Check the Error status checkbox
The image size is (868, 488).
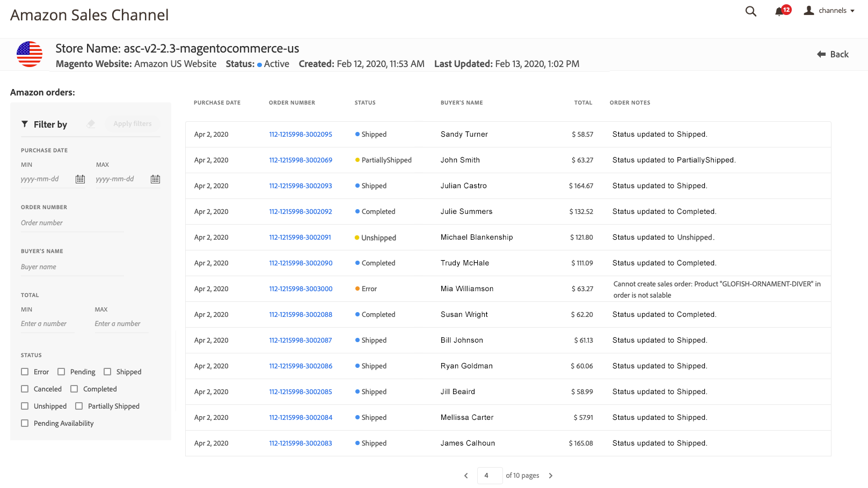(x=25, y=372)
